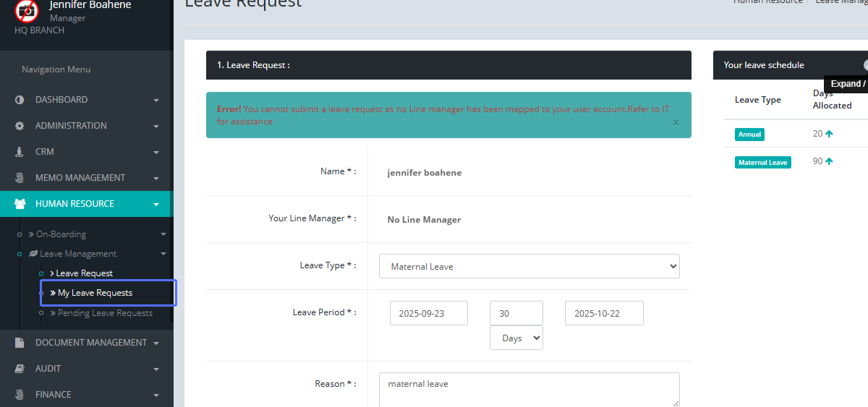Click the Human Resource people icon
This screenshot has width=868, height=407.
(x=20, y=204)
